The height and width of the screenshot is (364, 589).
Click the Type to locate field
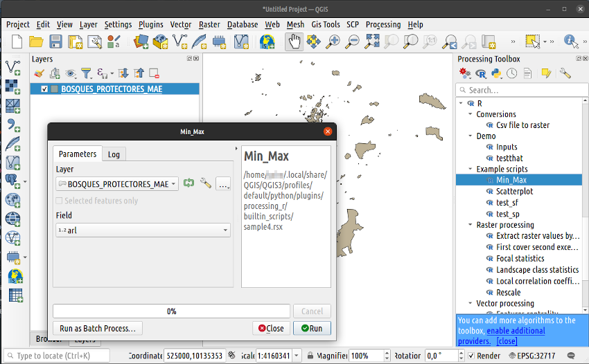pos(57,356)
